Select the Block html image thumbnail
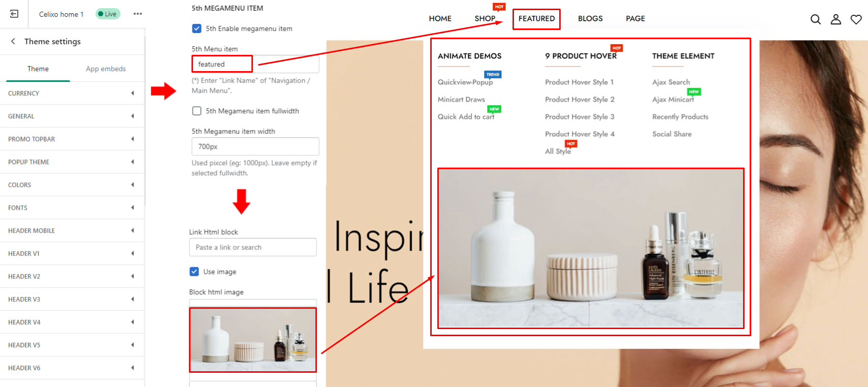 tap(253, 340)
